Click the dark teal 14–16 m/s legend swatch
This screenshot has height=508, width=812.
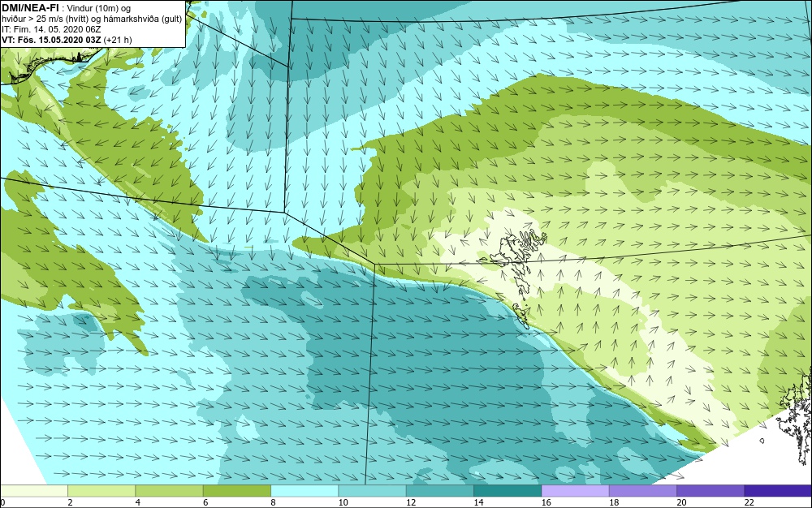click(508, 491)
